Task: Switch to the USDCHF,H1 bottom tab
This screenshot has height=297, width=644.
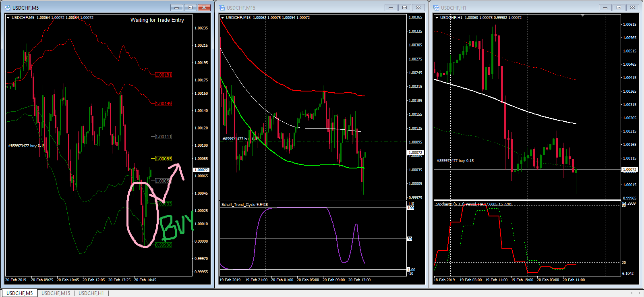Action: tap(91, 293)
